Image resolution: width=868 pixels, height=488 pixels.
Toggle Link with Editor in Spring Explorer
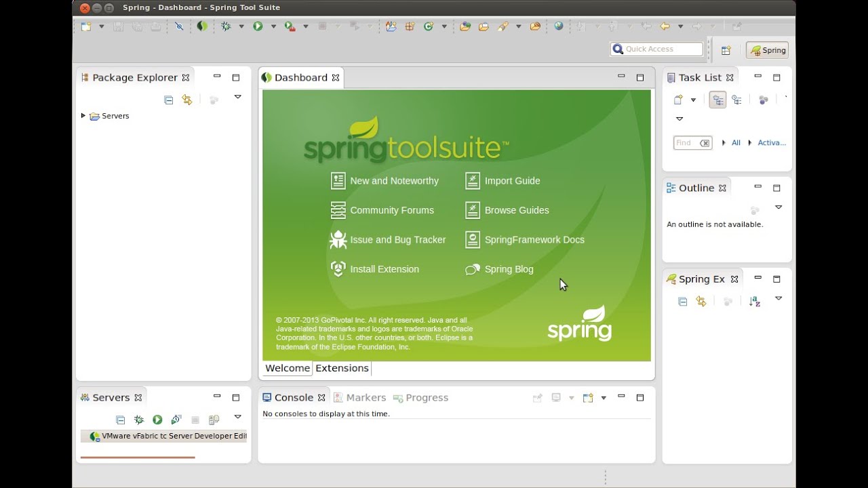point(701,302)
